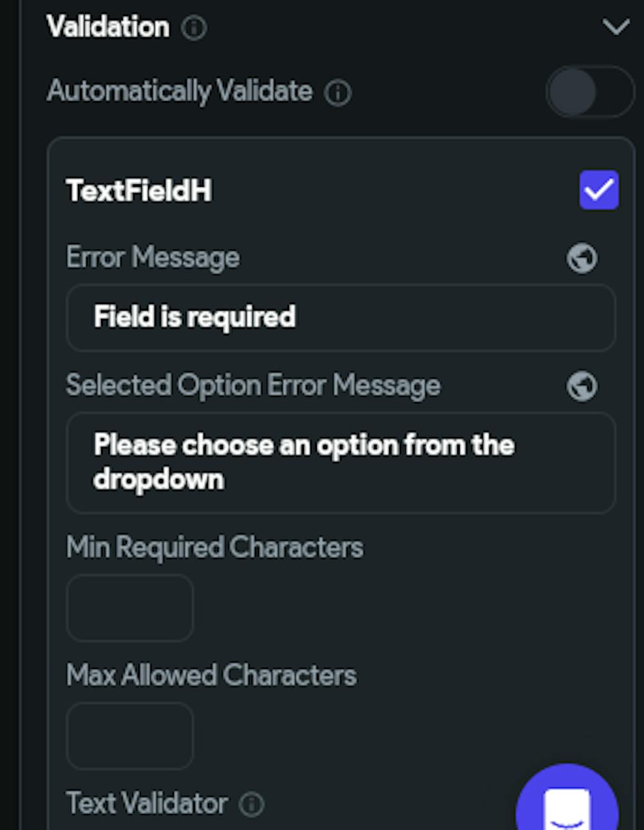Viewport: 644px width, 830px height.
Task: Open the info tooltip for Text Validator
Action: [252, 804]
